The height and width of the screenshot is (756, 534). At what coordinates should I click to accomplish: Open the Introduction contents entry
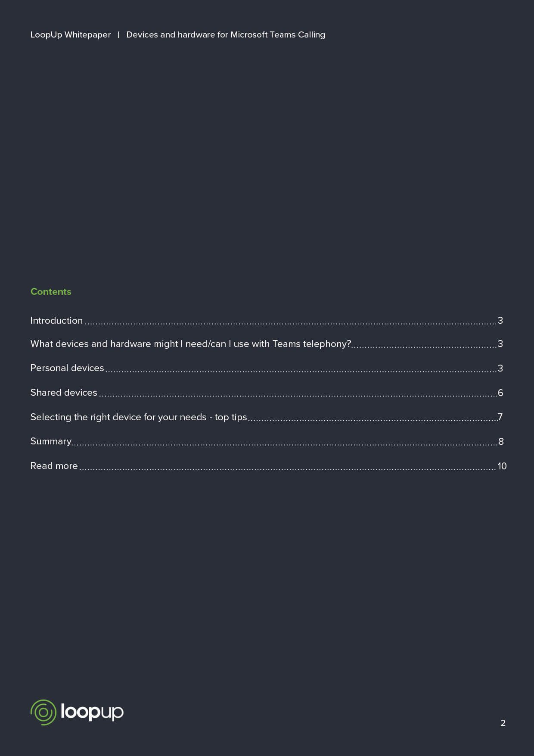click(56, 321)
